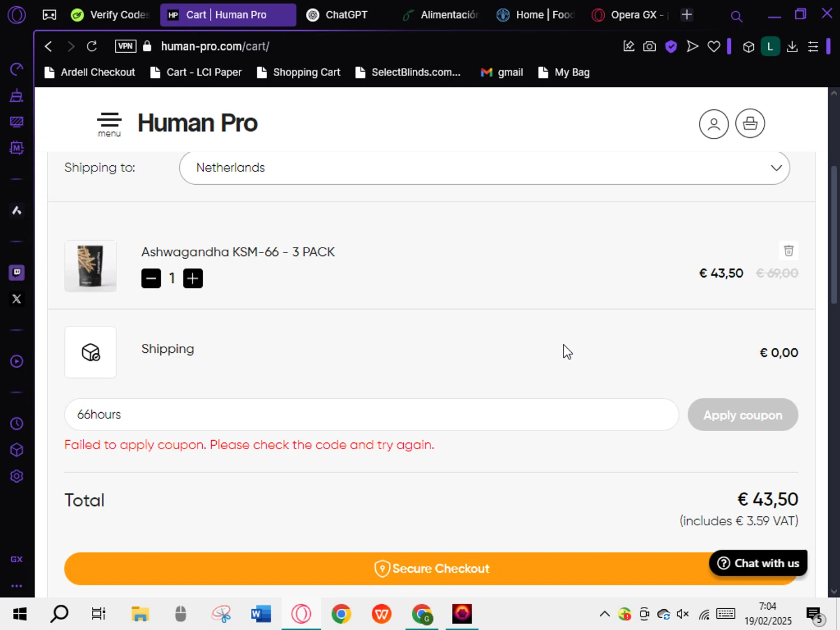Open My Bag bookmark

pyautogui.click(x=563, y=72)
